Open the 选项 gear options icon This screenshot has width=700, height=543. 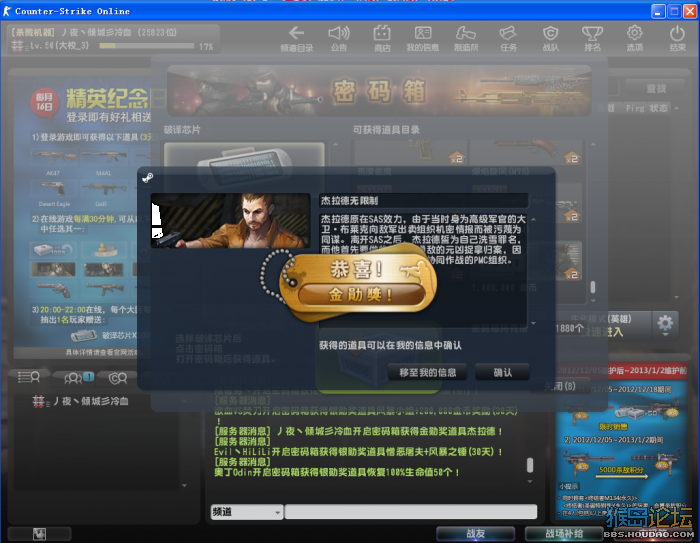(x=634, y=33)
